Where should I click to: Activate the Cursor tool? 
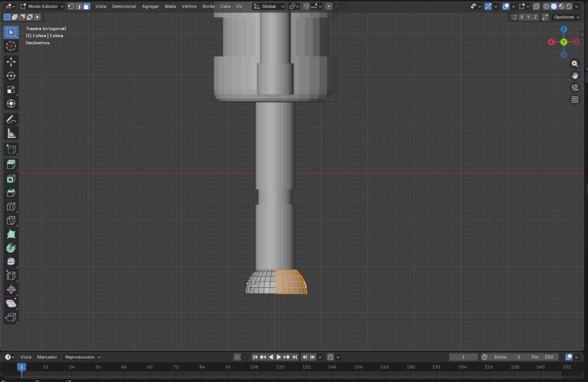click(x=11, y=46)
